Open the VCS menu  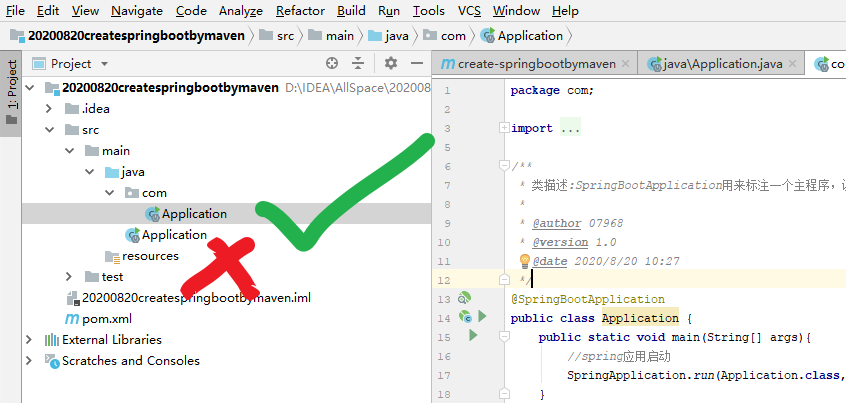(x=469, y=11)
